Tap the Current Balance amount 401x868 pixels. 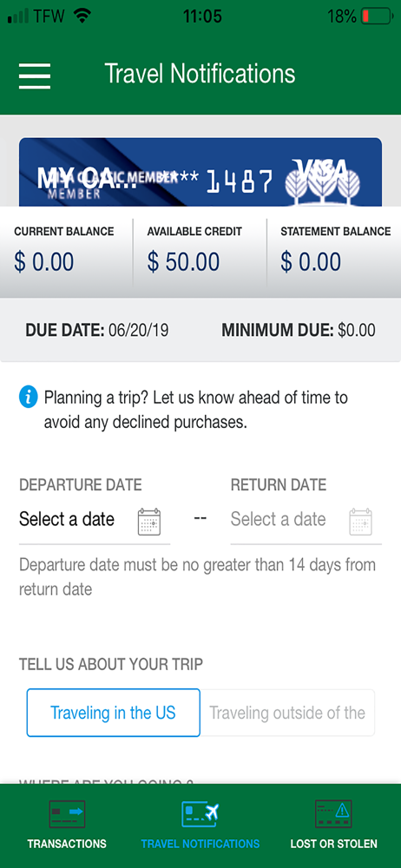click(43, 262)
